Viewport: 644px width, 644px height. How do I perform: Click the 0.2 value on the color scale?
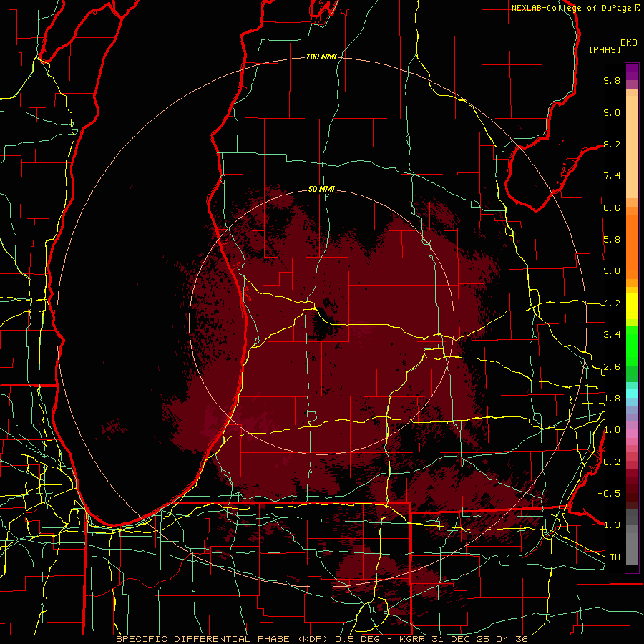pos(612,462)
